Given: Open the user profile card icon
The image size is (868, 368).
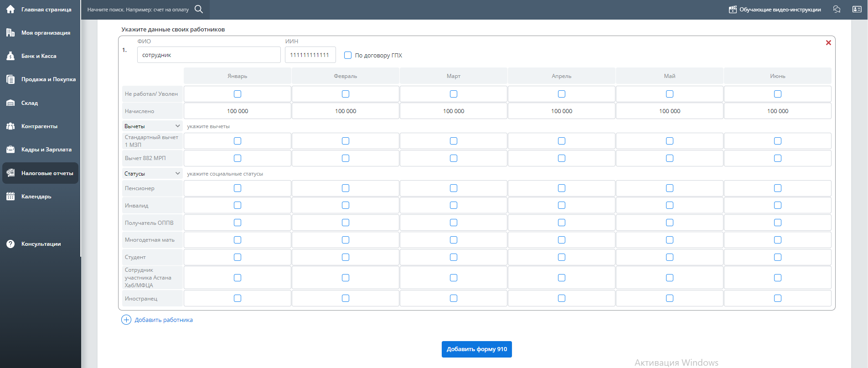Looking at the screenshot, I should pos(857,9).
